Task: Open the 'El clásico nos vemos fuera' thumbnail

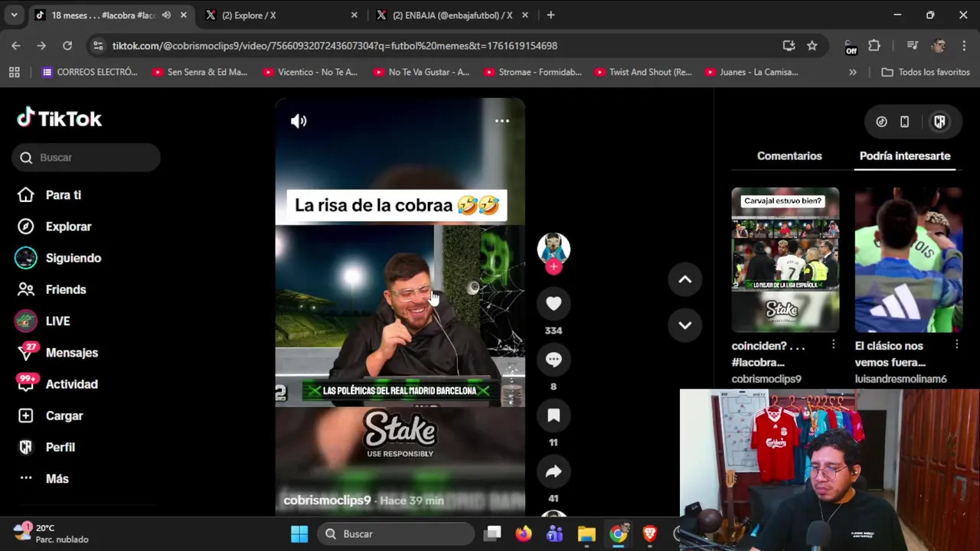Action: click(908, 260)
